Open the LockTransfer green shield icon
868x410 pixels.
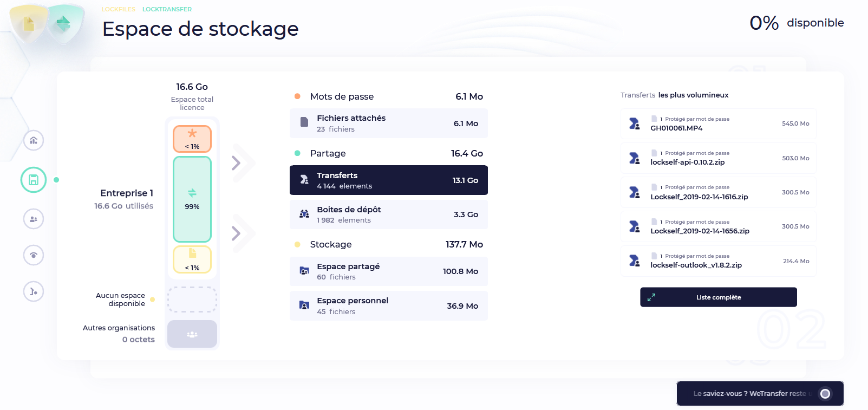(x=64, y=23)
